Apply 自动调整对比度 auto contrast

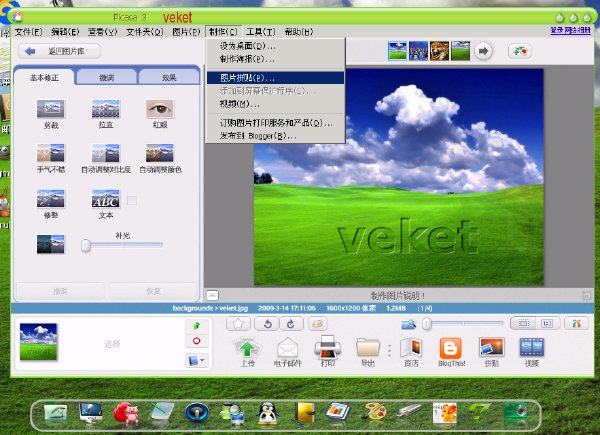106,153
